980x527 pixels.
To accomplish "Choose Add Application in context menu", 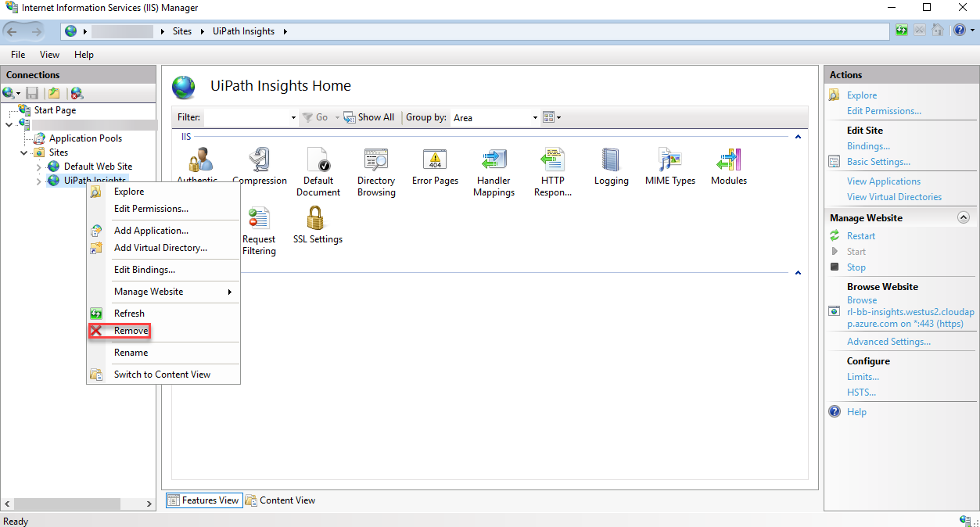I will pos(163,231).
